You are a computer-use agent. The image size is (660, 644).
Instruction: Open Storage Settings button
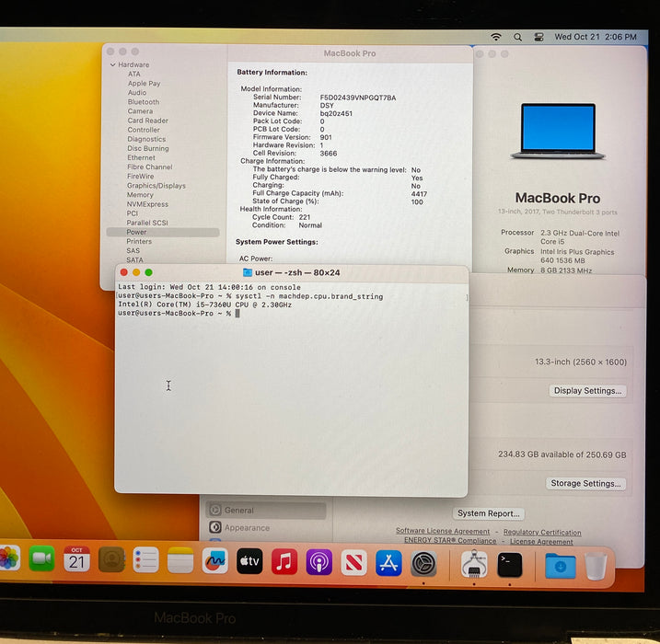(x=585, y=483)
